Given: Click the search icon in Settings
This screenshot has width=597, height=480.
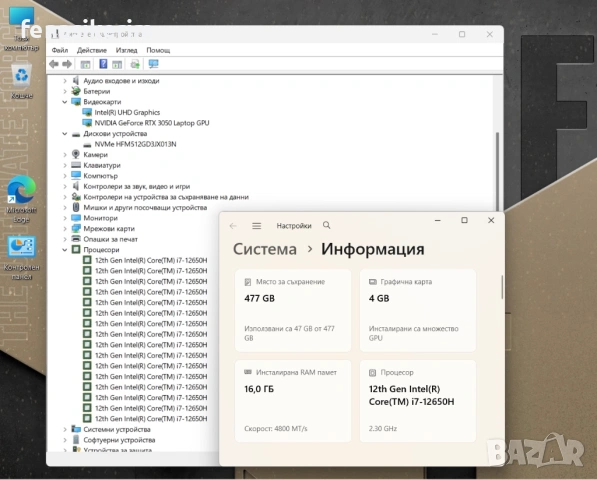Looking at the screenshot, I should (x=327, y=225).
